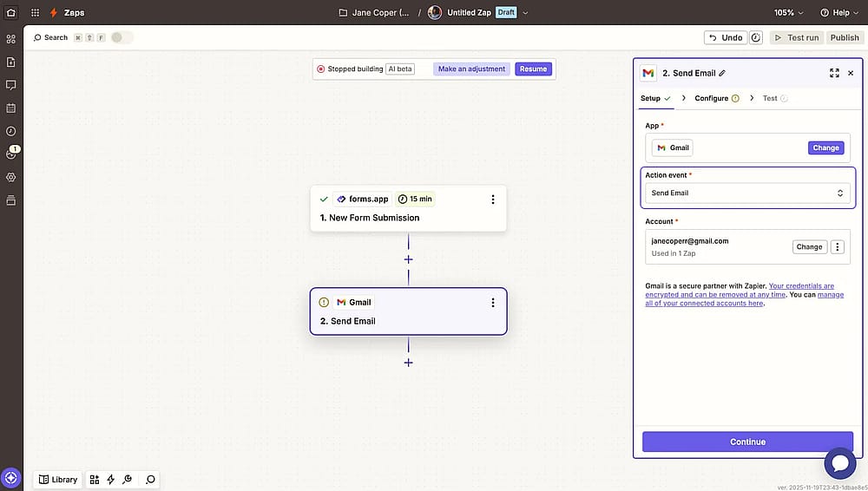Open the sidebar icon with badge 1
868x491 pixels.
[x=10, y=154]
